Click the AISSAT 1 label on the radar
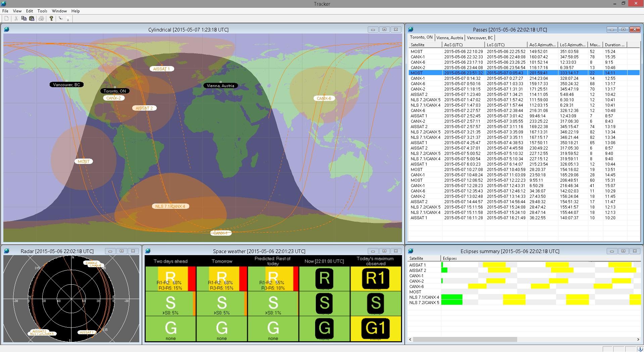The height and width of the screenshot is (352, 644). pos(87,332)
